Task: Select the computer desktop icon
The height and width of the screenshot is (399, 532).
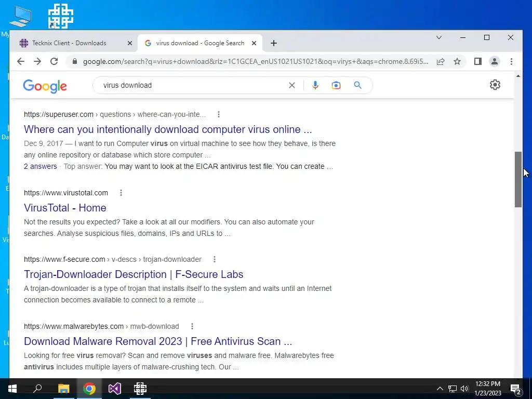Action: point(20,16)
